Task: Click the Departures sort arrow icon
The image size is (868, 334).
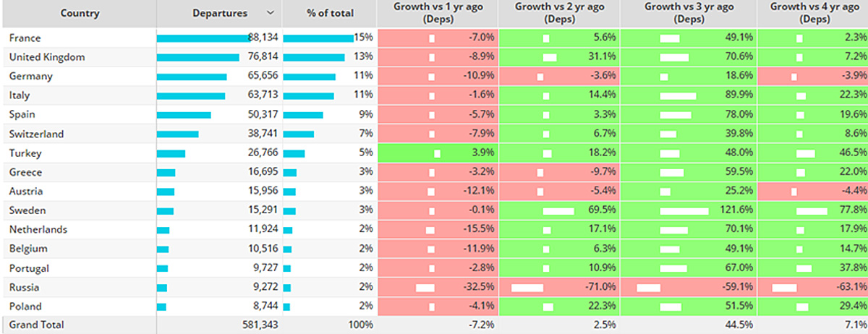Action: pyautogui.click(x=271, y=13)
